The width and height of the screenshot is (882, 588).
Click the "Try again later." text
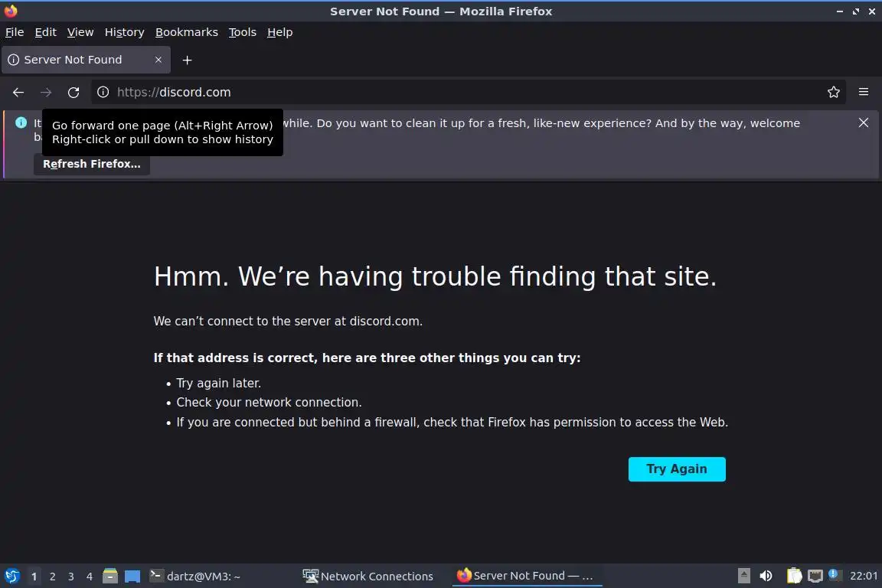[x=219, y=383]
